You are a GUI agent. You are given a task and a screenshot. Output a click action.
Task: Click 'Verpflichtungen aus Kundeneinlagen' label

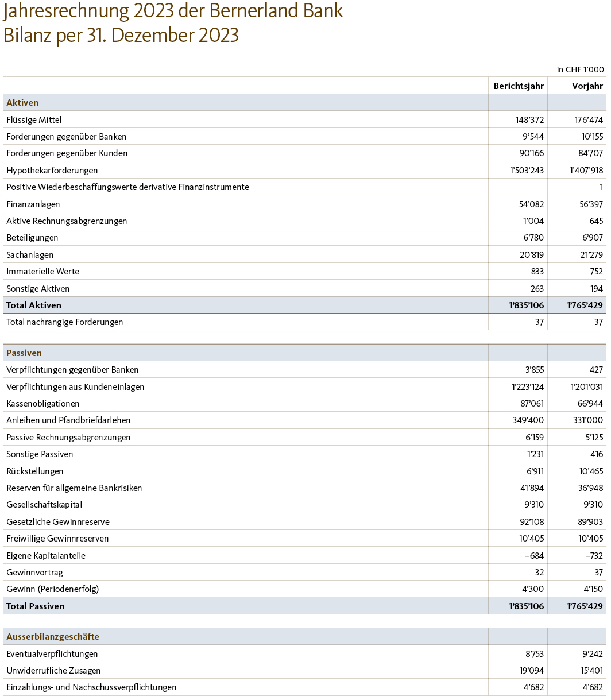coord(75,387)
